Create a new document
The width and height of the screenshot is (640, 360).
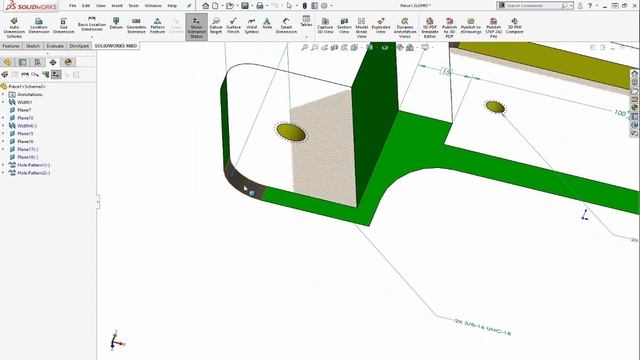click(215, 6)
